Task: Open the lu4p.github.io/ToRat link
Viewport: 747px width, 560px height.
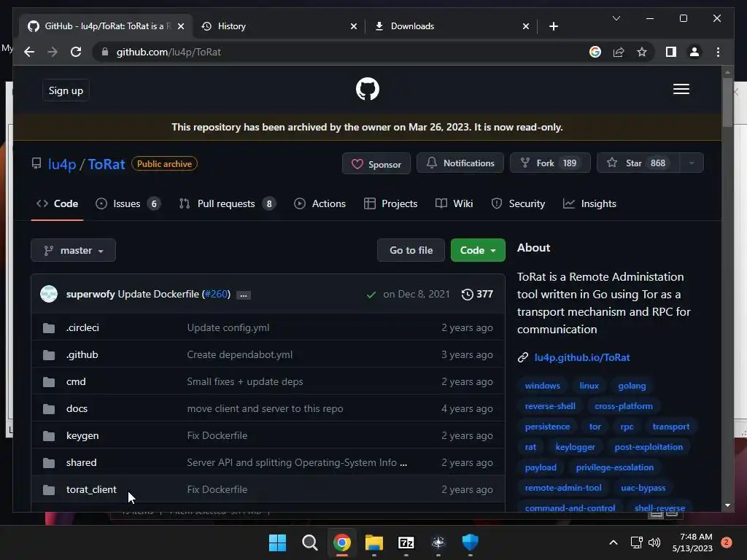Action: (581, 357)
